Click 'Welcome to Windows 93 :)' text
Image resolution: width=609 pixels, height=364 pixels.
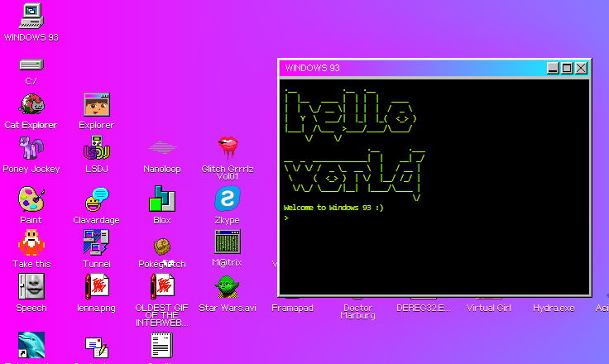tap(333, 208)
